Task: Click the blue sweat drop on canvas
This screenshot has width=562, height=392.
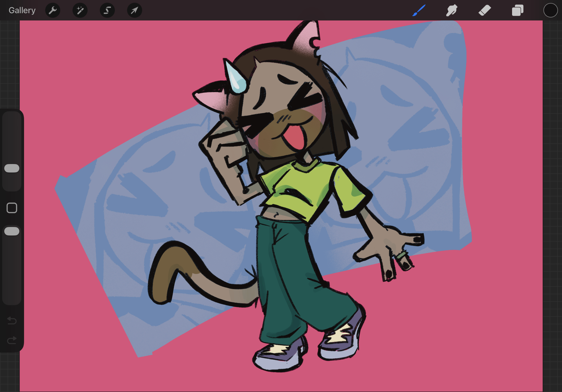Action: coord(237,80)
